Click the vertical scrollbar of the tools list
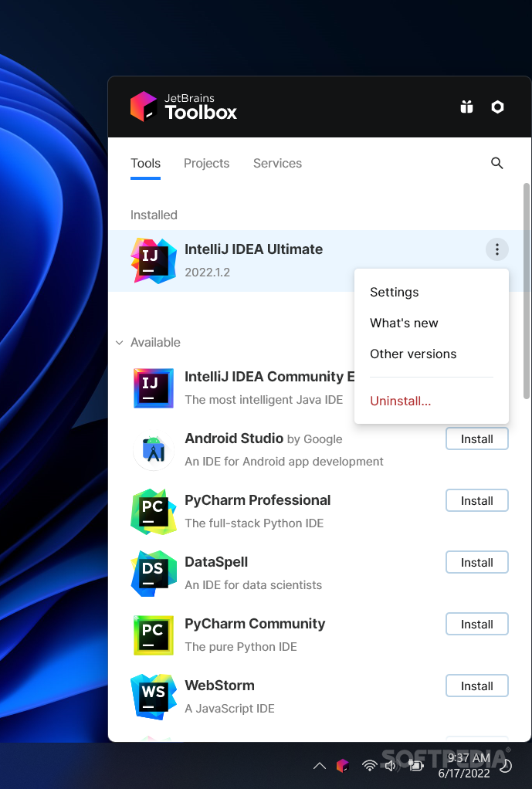The image size is (532, 789). point(527,291)
